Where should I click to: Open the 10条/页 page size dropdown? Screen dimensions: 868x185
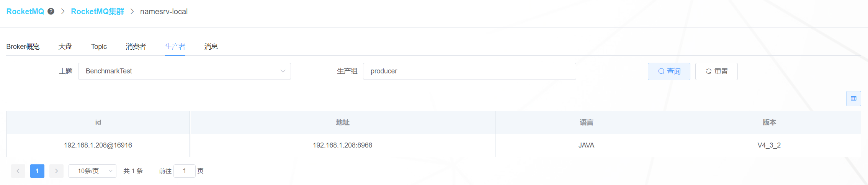pos(92,171)
